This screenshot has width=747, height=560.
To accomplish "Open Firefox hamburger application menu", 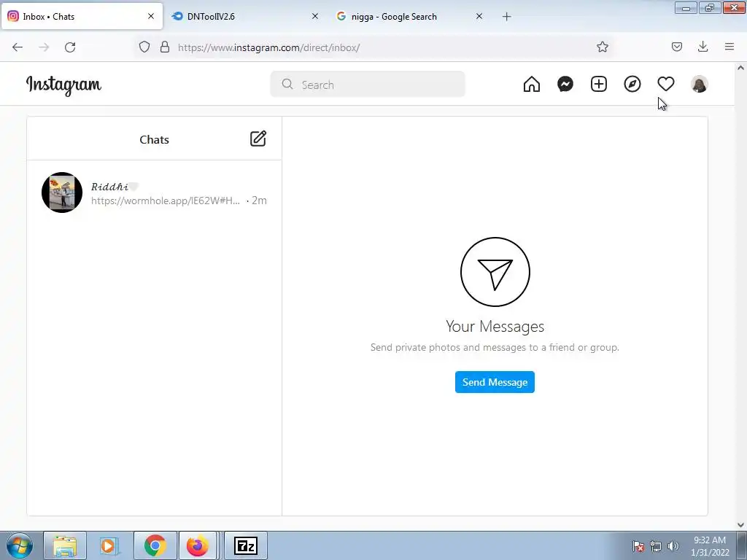I will point(729,47).
